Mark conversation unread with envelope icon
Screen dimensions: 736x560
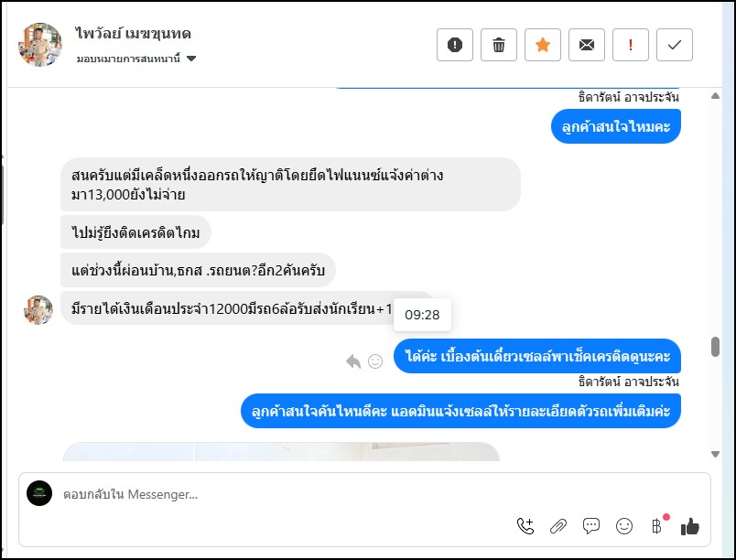587,45
